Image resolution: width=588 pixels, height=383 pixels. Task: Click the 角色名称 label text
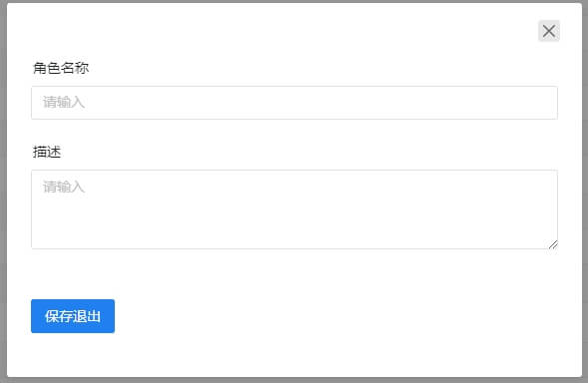click(61, 68)
